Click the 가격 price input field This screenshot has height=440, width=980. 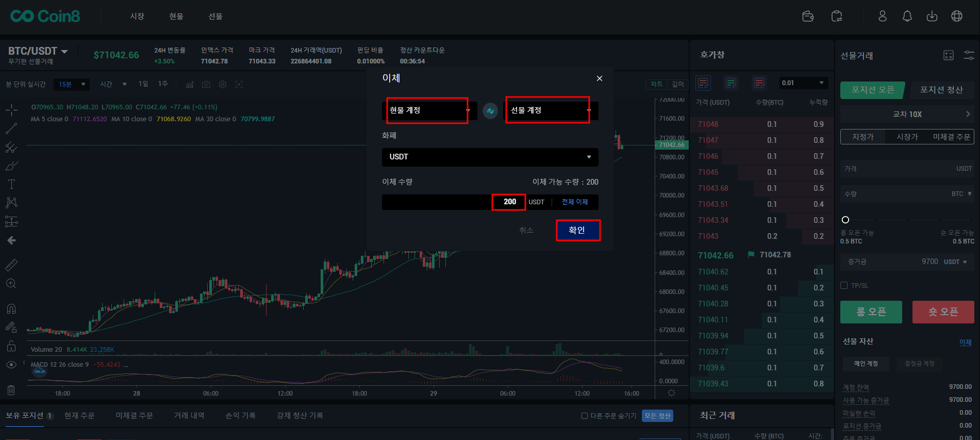[x=906, y=169]
